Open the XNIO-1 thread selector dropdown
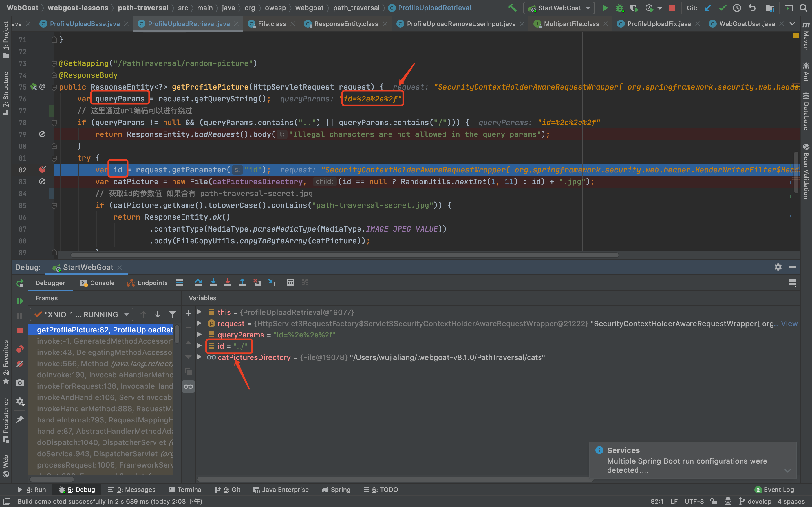Image resolution: width=812 pixels, height=507 pixels. 81,314
